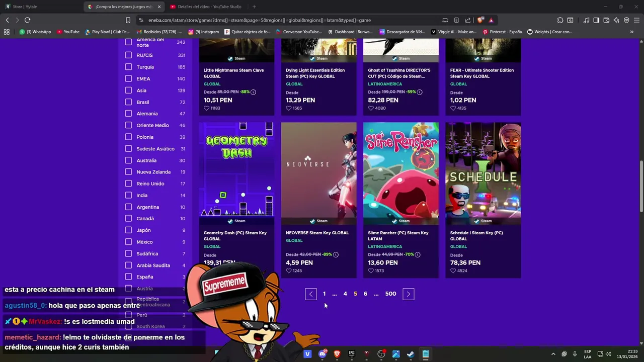Like the NEOVERSE heart icon

[x=289, y=270]
